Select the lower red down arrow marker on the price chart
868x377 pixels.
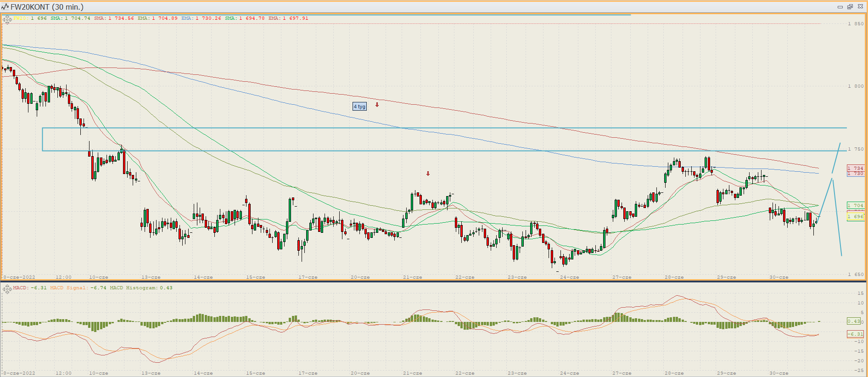428,174
